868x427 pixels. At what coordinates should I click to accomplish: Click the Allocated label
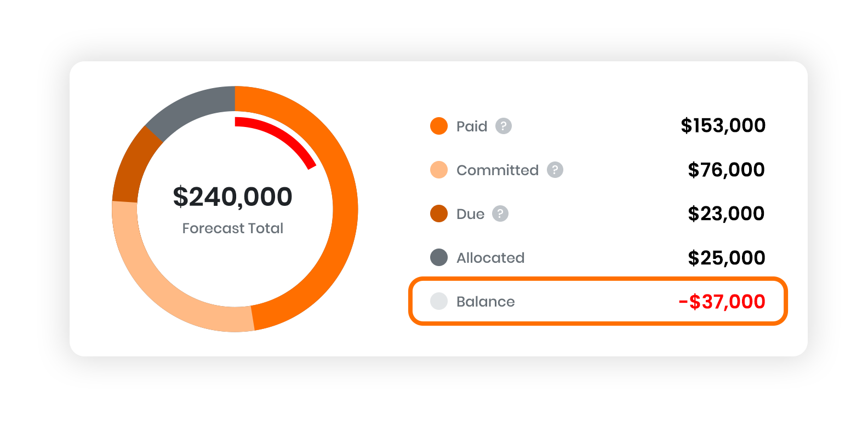(490, 258)
